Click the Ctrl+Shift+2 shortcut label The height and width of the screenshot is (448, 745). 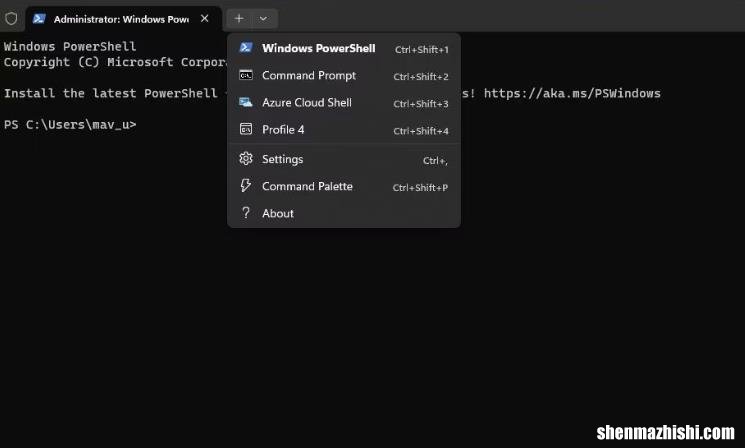[421, 76]
